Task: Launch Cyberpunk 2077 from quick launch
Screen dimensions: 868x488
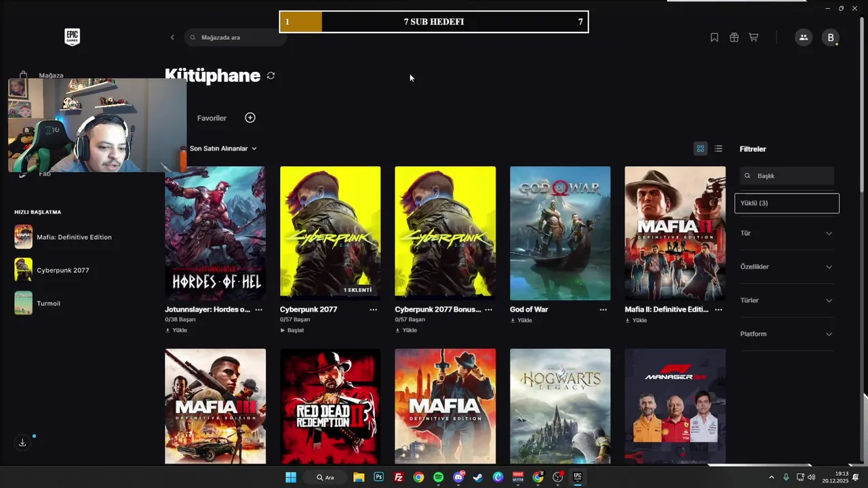Action: point(52,270)
